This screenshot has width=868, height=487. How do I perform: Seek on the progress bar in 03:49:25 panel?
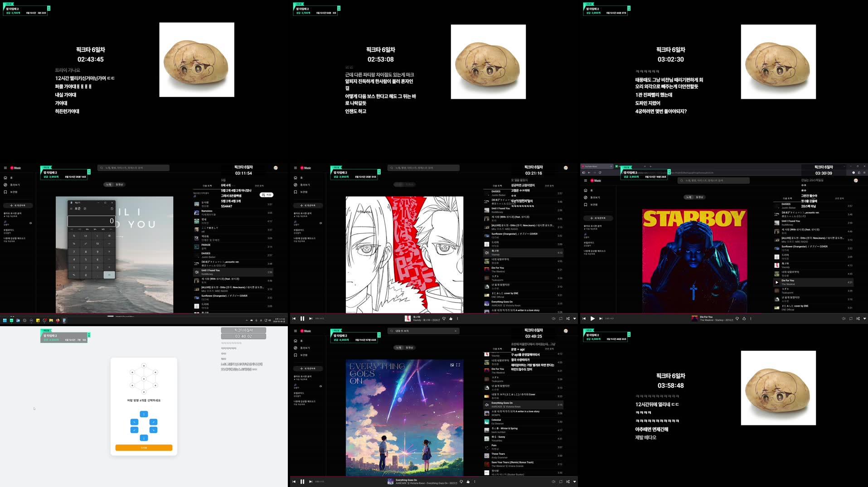pyautogui.click(x=434, y=476)
